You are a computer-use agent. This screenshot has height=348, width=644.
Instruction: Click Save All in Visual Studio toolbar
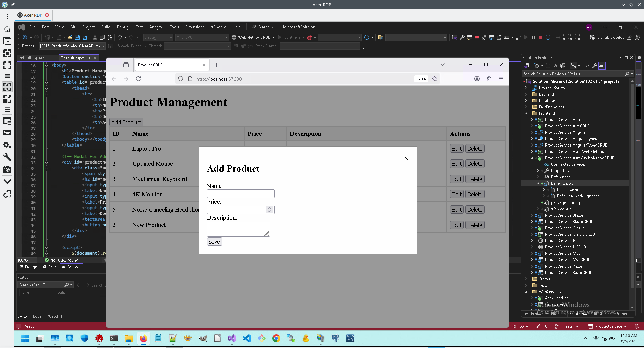(x=85, y=37)
